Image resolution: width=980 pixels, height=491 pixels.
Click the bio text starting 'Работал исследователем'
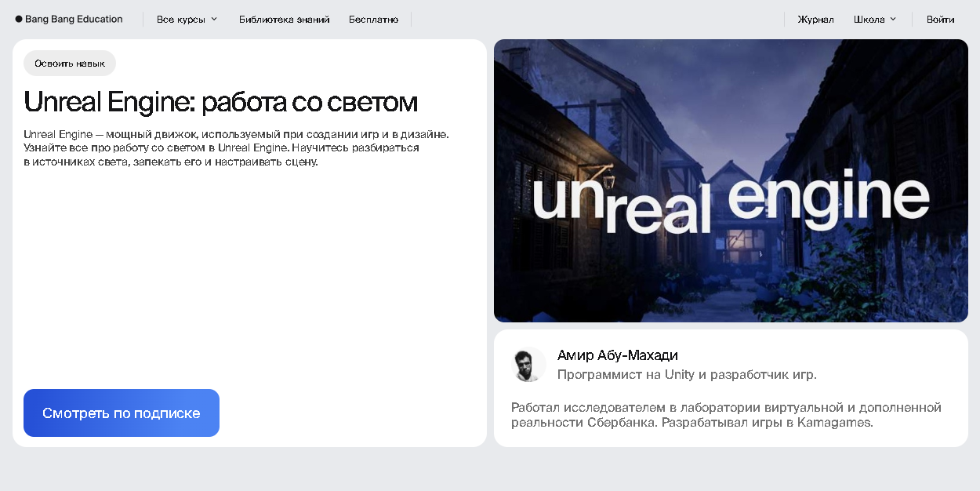coord(726,415)
